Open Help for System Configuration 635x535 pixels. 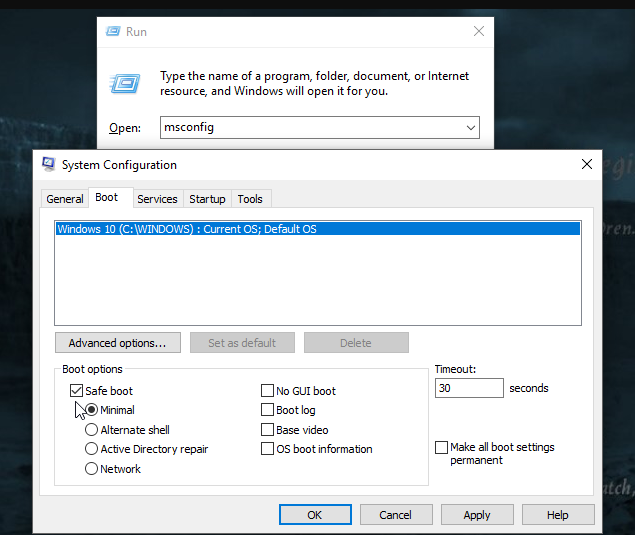[558, 515]
